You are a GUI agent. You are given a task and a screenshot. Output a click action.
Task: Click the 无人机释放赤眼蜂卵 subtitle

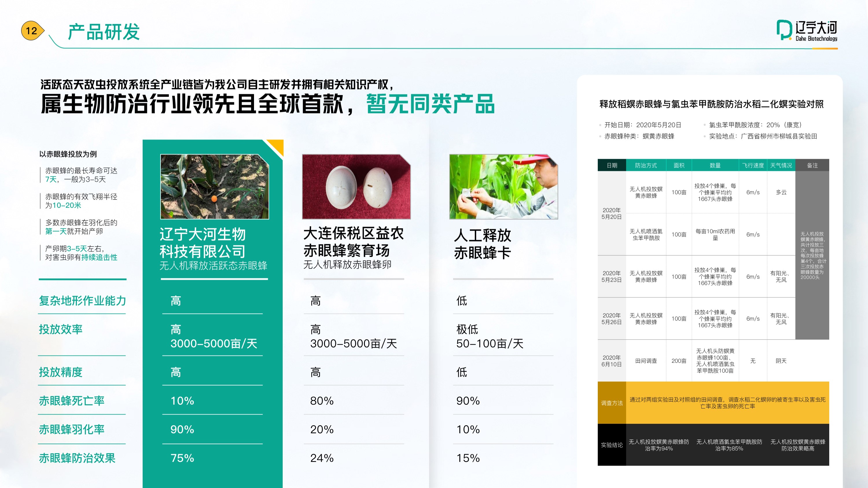347,265
